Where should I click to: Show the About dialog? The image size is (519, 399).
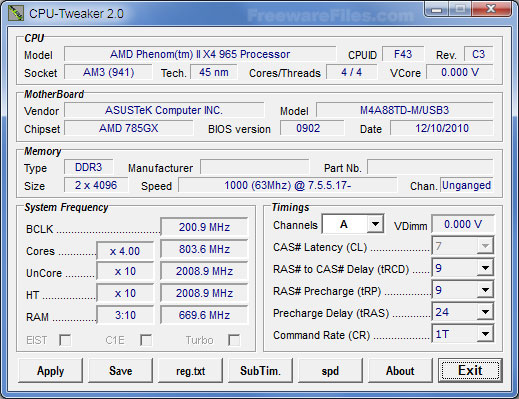400,371
